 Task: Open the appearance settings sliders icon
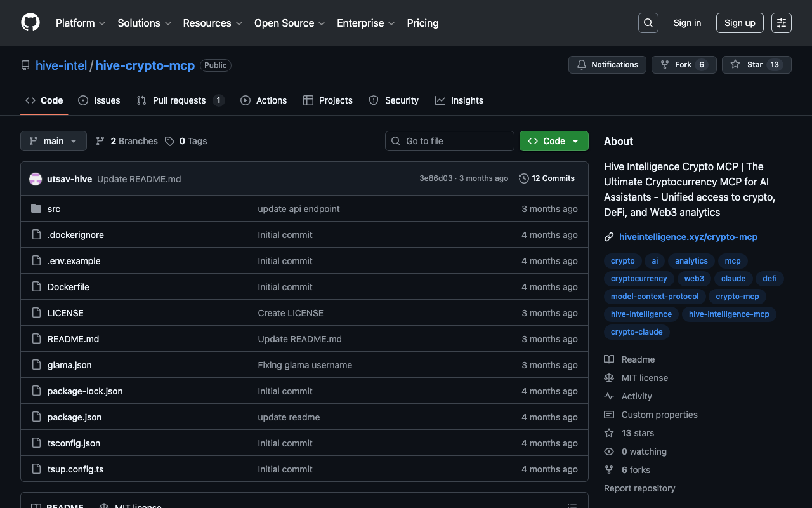[781, 23]
